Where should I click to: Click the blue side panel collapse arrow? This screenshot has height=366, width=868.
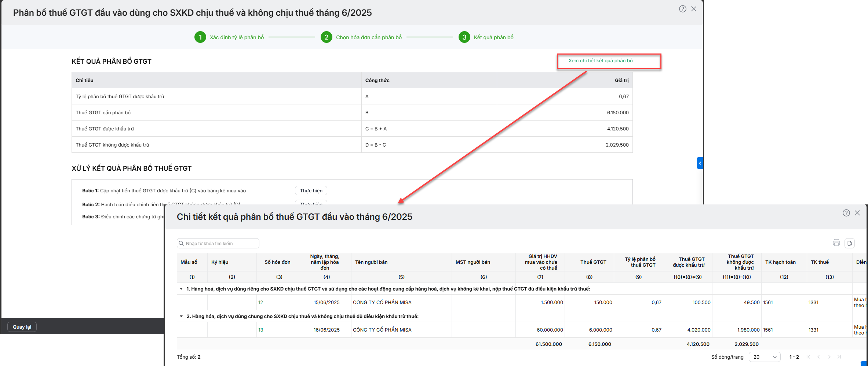700,163
